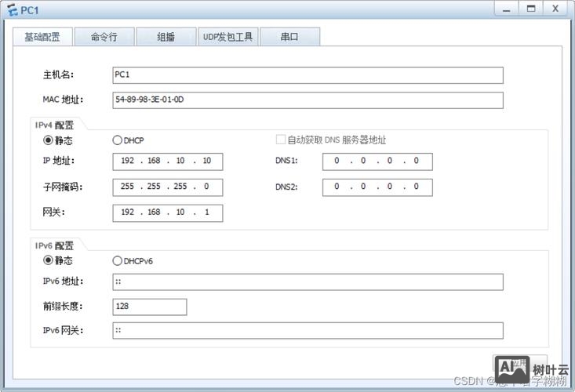Click the 主机名 input field
This screenshot has width=575, height=392.
tap(308, 75)
